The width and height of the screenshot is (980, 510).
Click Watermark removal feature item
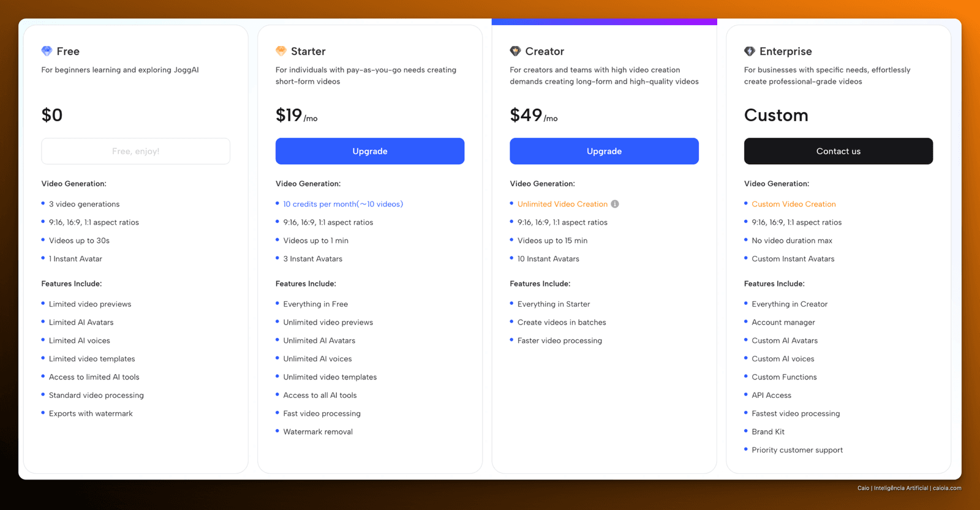[318, 432]
